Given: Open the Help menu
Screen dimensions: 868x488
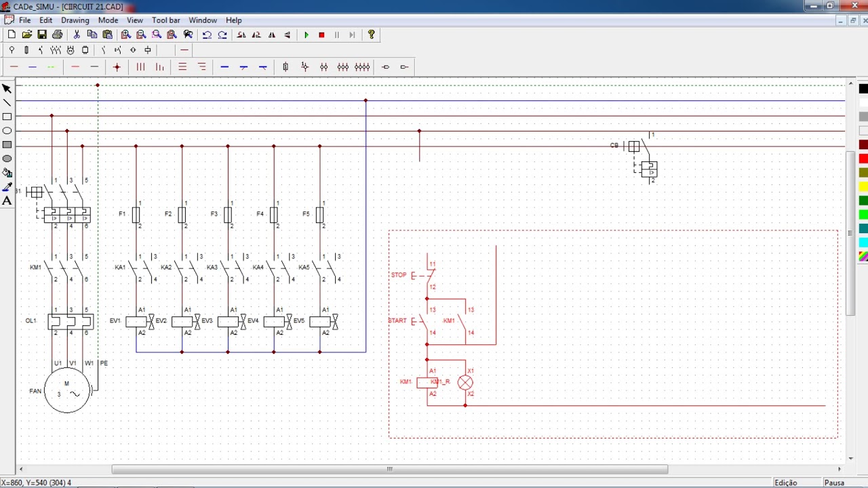Looking at the screenshot, I should pyautogui.click(x=234, y=20).
